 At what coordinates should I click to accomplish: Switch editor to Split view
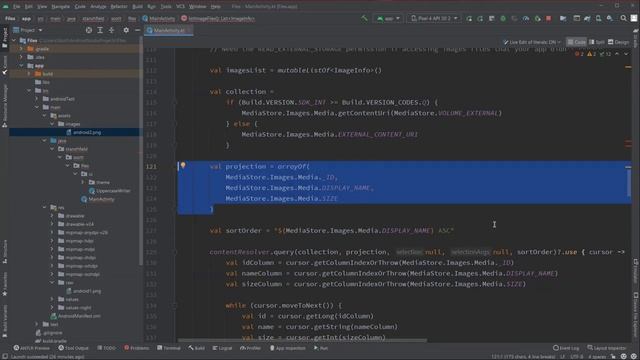(597, 42)
